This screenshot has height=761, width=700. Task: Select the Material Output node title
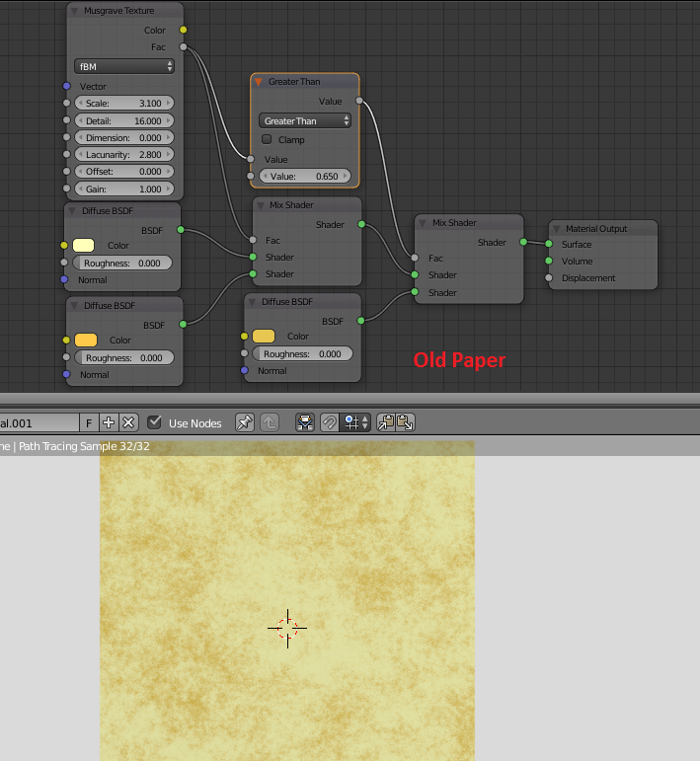[x=596, y=229]
